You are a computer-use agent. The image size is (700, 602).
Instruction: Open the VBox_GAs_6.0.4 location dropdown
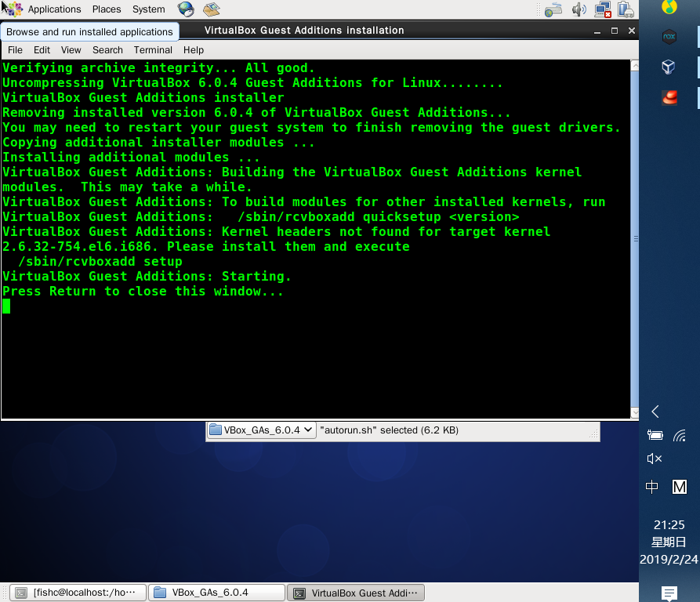point(262,430)
